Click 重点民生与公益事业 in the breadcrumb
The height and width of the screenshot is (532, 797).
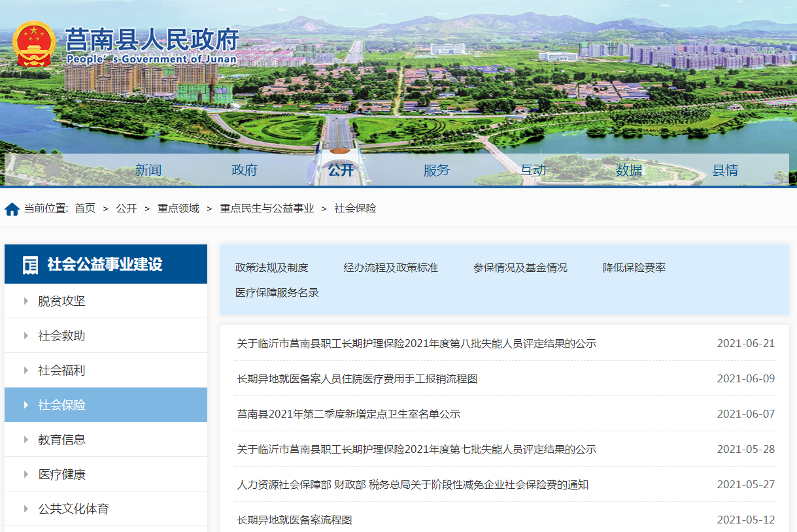pos(267,208)
